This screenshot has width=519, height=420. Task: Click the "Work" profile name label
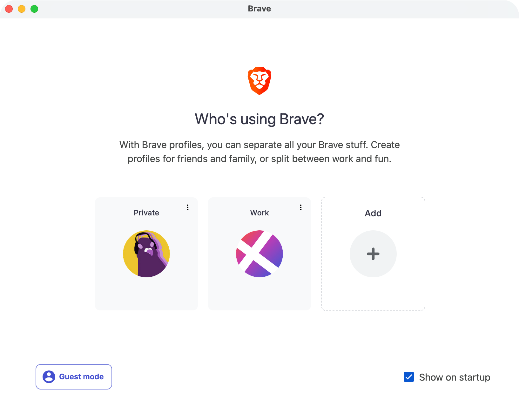tap(259, 213)
